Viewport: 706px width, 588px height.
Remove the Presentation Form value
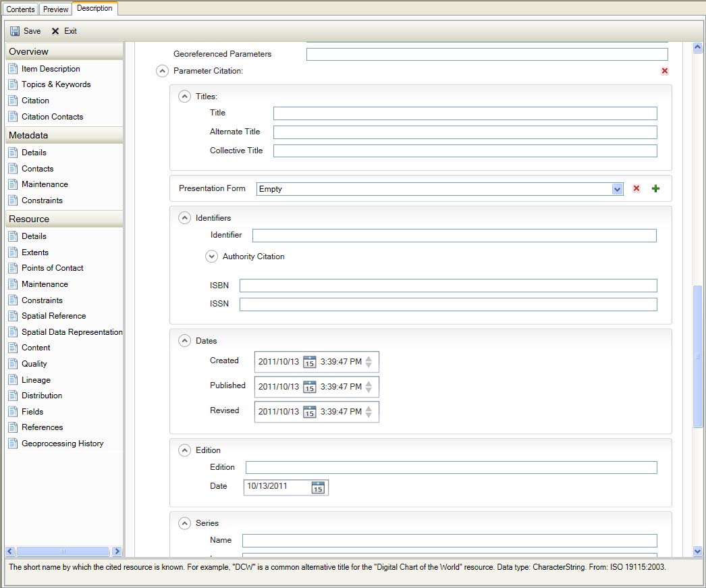coord(636,188)
